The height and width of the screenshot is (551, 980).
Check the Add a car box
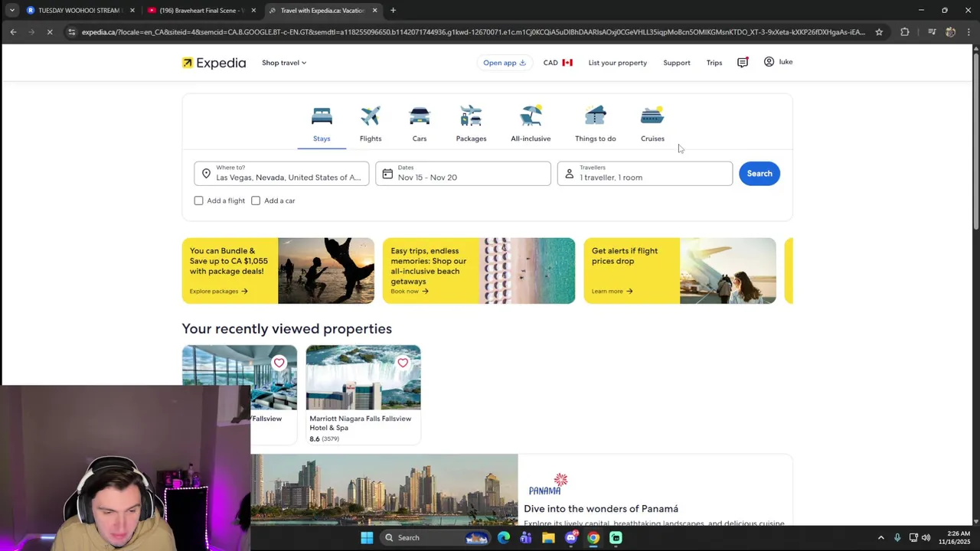(x=256, y=201)
